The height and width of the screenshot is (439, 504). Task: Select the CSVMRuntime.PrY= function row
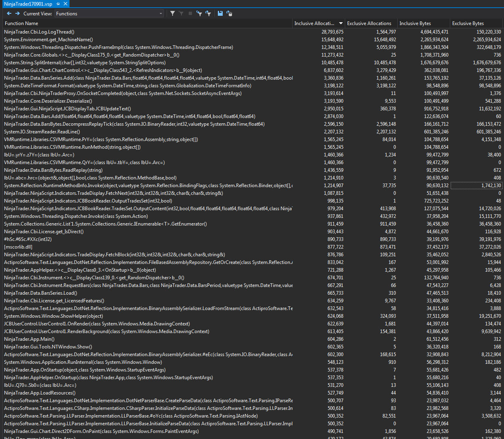252,139
